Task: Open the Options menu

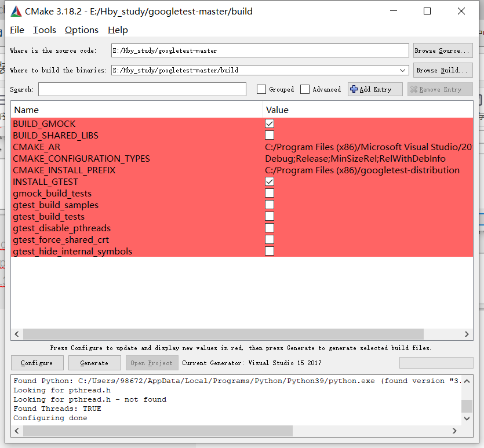Action: click(81, 30)
